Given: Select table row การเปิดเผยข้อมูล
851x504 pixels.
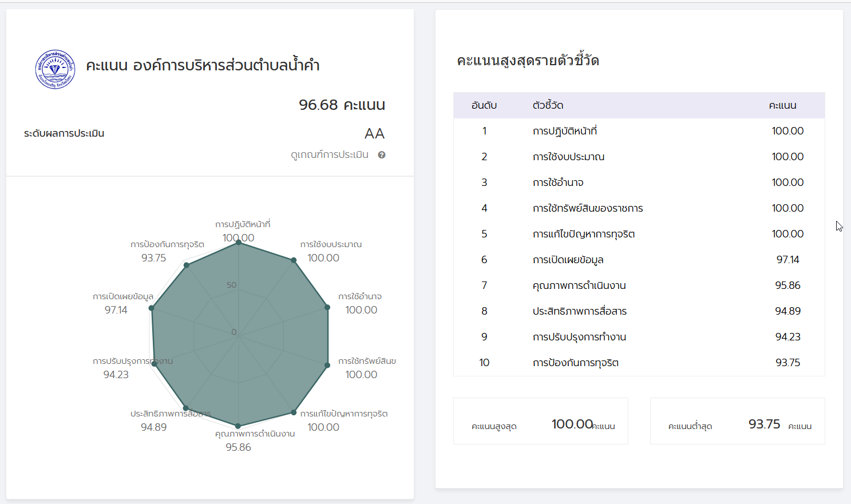Looking at the screenshot, I should [x=639, y=260].
